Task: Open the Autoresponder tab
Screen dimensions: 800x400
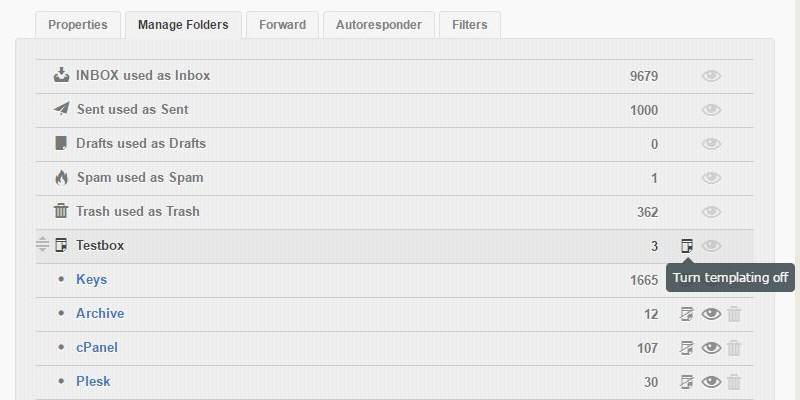Action: [379, 24]
